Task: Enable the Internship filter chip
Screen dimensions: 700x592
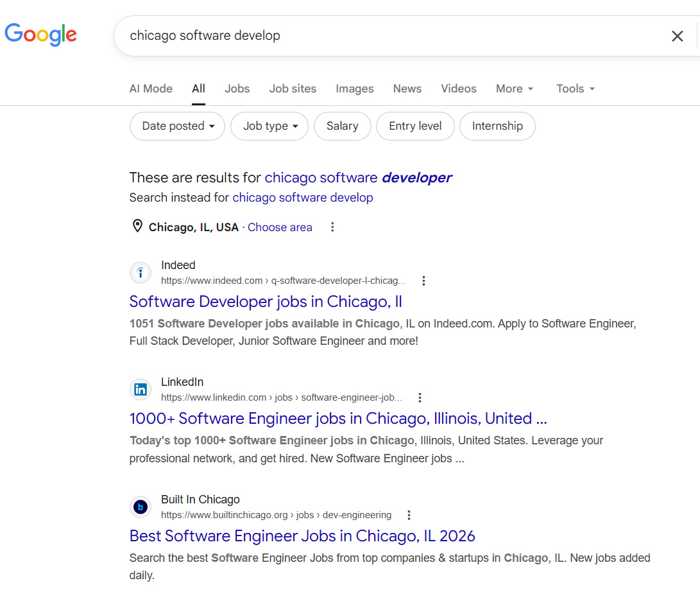Action: tap(497, 126)
